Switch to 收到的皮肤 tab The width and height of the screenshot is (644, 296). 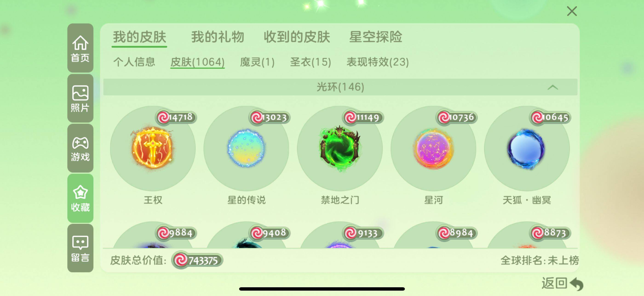[297, 37]
